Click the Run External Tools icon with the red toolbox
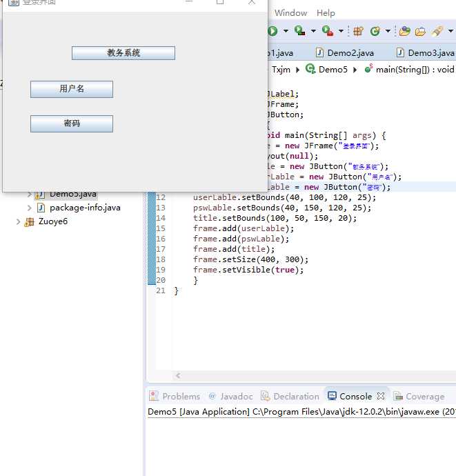This screenshot has height=476, width=456. pyautogui.click(x=327, y=30)
